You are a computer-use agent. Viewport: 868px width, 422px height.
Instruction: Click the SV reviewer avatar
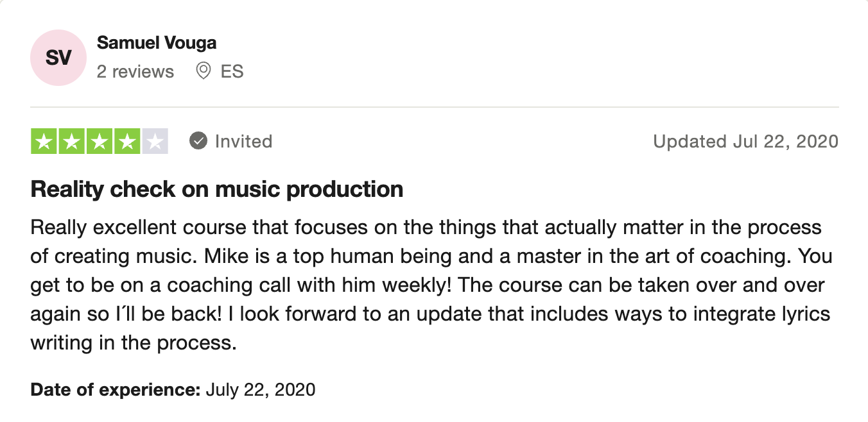pos(58,58)
